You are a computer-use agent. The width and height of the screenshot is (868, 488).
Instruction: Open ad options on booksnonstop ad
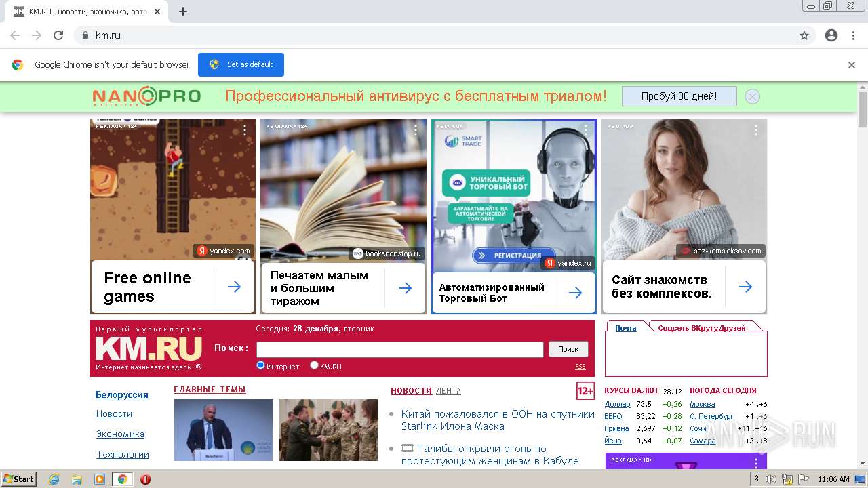click(416, 129)
